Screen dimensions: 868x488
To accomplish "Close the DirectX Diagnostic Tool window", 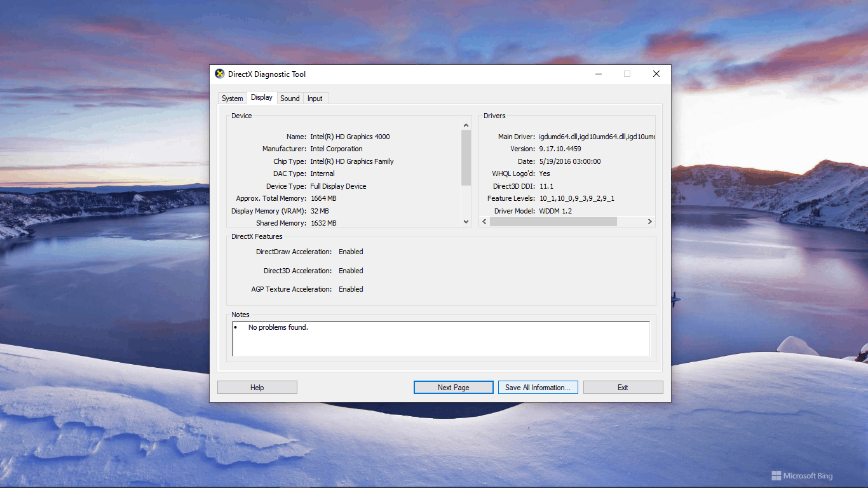I will (x=656, y=74).
